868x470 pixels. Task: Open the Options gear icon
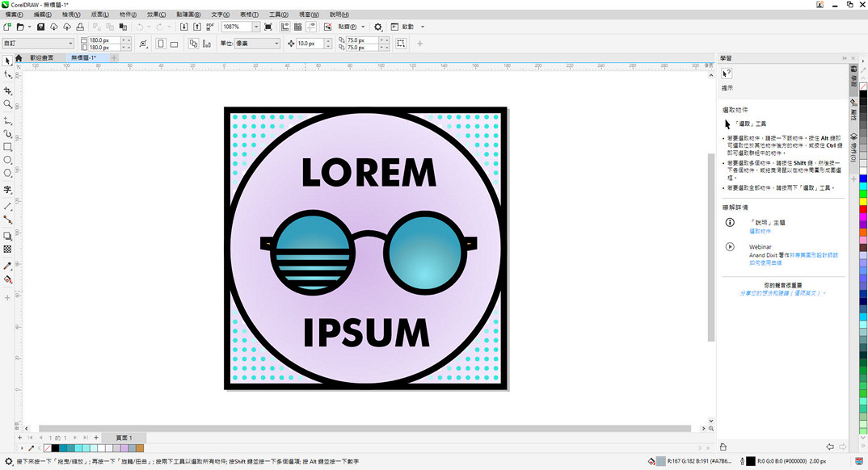pyautogui.click(x=377, y=27)
